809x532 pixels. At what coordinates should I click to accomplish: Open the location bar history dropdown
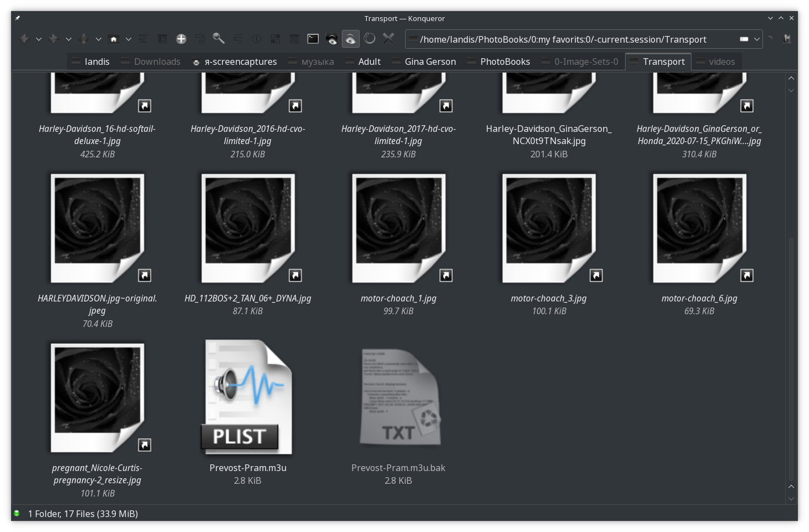[x=757, y=39]
